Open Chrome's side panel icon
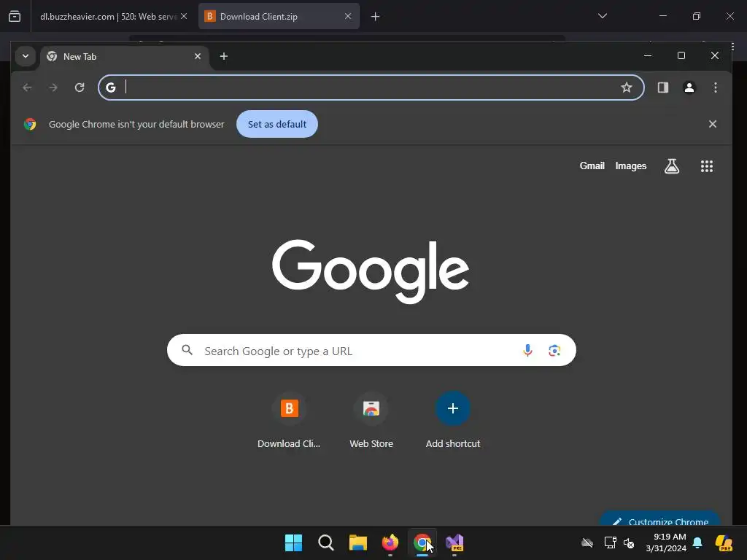 662,87
